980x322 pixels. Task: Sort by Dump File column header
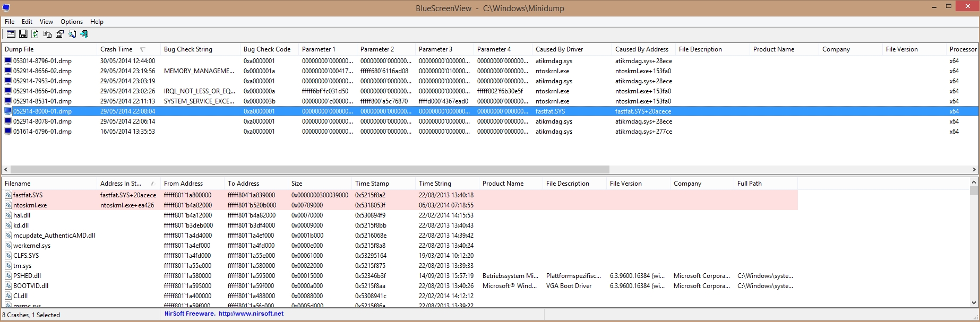click(x=49, y=49)
